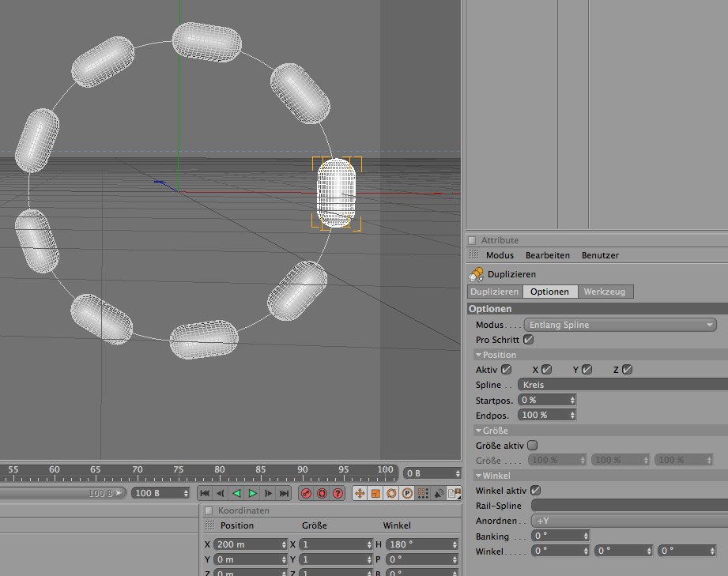Click the empty Rail-Spline field
This screenshot has height=576, width=728.
pos(629,506)
